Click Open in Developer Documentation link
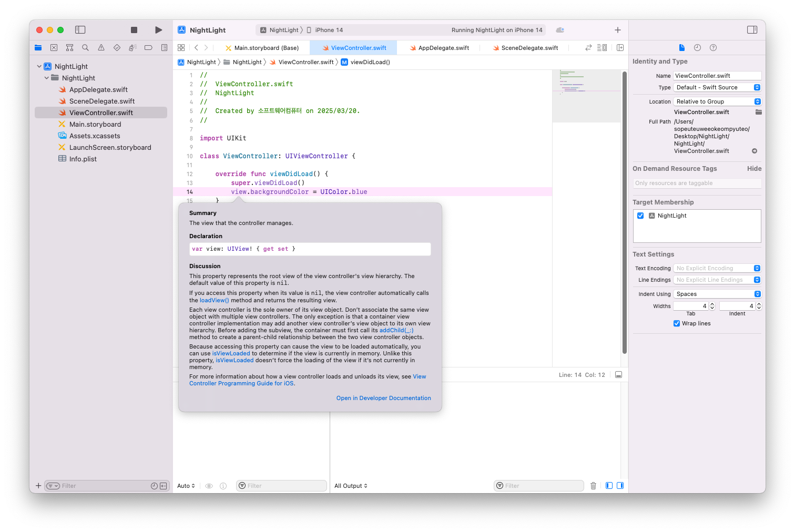 384,398
